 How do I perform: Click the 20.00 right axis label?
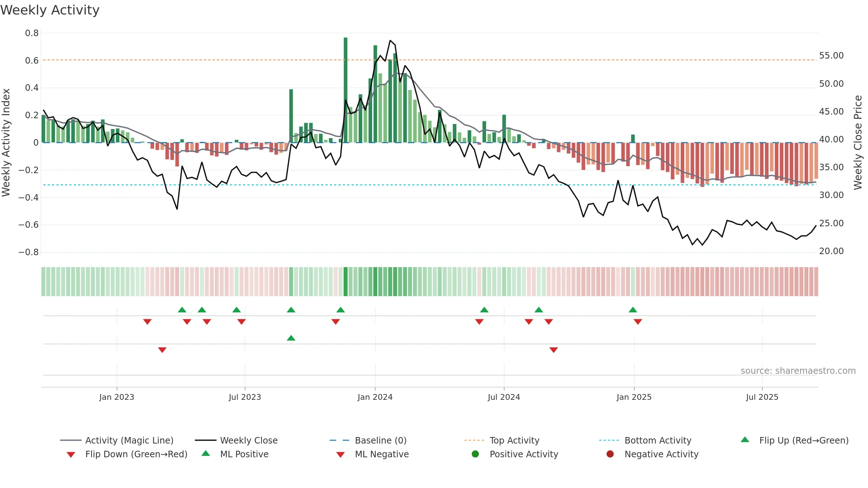click(831, 251)
